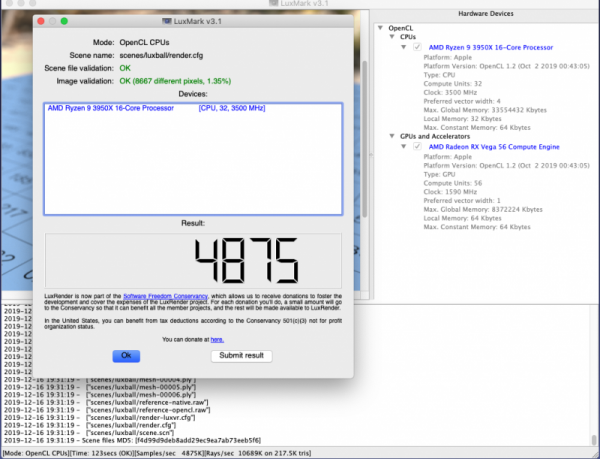
Task: Click 'Local Memory: 32 Kbytes' text
Action: pyautogui.click(x=462, y=119)
